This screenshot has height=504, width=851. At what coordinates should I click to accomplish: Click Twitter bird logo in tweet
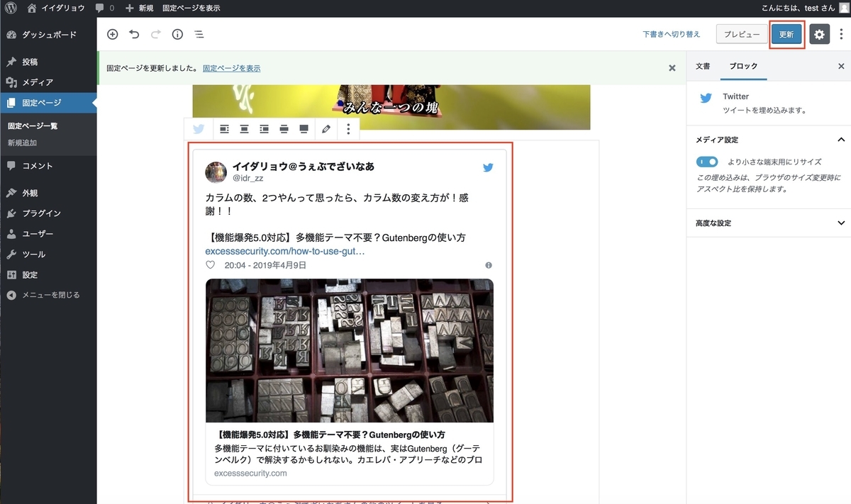(x=488, y=167)
